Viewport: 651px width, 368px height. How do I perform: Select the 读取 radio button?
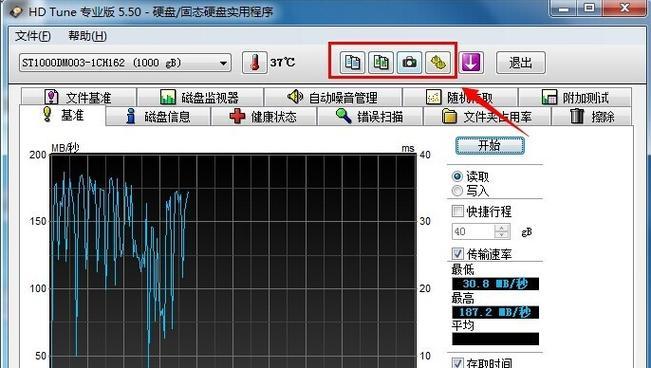(x=457, y=177)
